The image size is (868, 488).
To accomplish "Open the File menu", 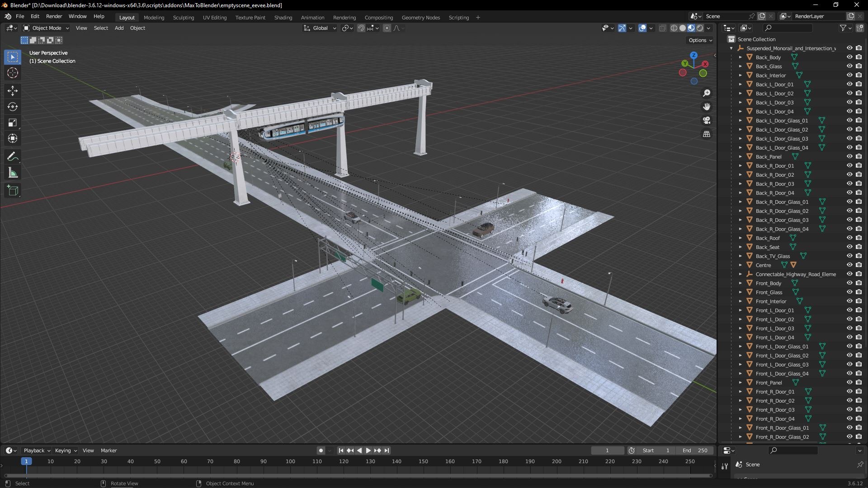I will 20,16.
